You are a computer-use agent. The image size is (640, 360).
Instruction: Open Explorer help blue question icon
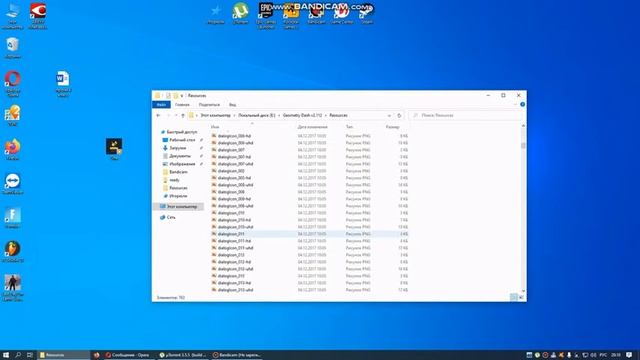click(522, 104)
